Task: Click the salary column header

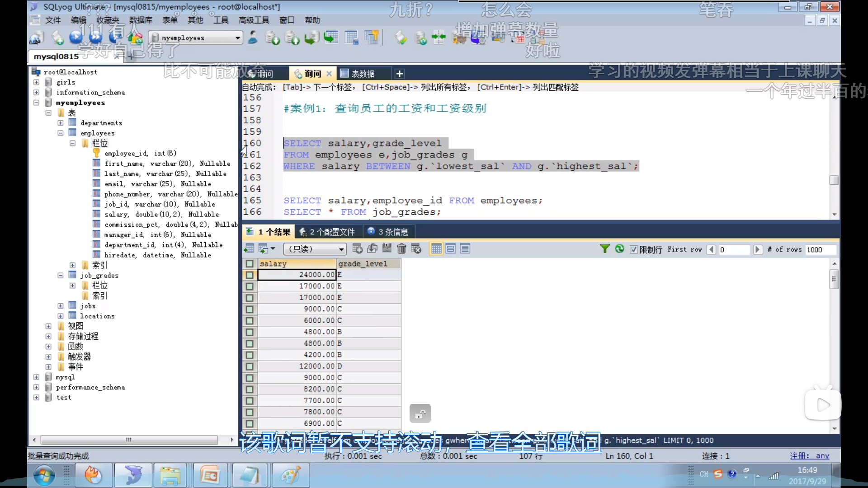Action: click(x=297, y=263)
